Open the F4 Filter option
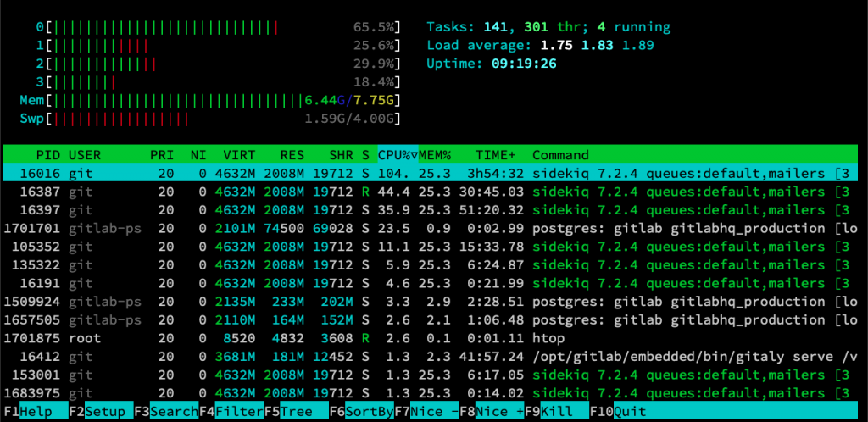 click(x=231, y=412)
